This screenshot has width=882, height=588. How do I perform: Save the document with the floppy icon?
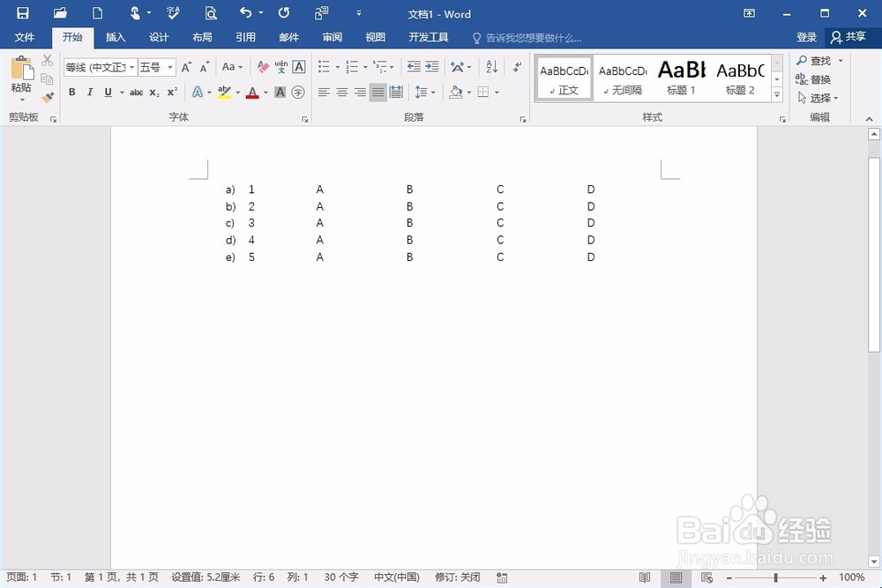(x=23, y=13)
